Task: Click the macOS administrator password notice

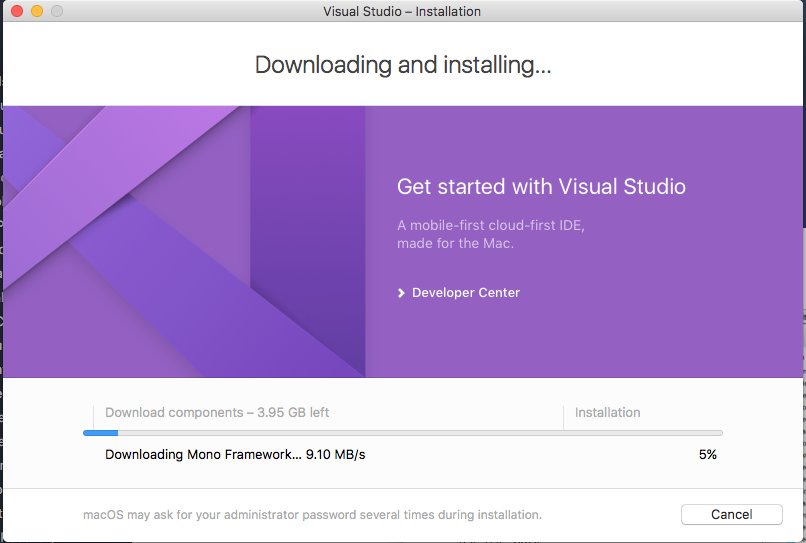Action: click(313, 515)
